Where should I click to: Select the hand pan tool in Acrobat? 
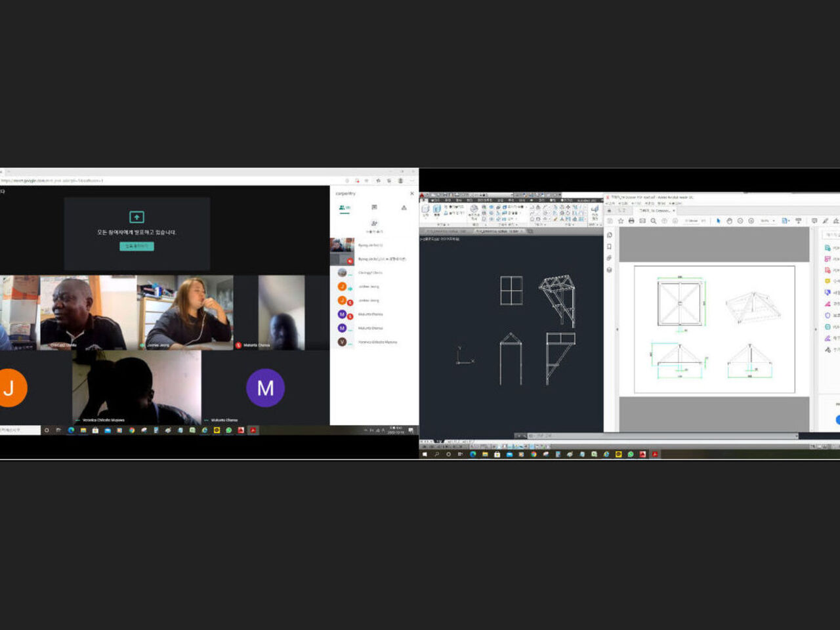coord(729,221)
